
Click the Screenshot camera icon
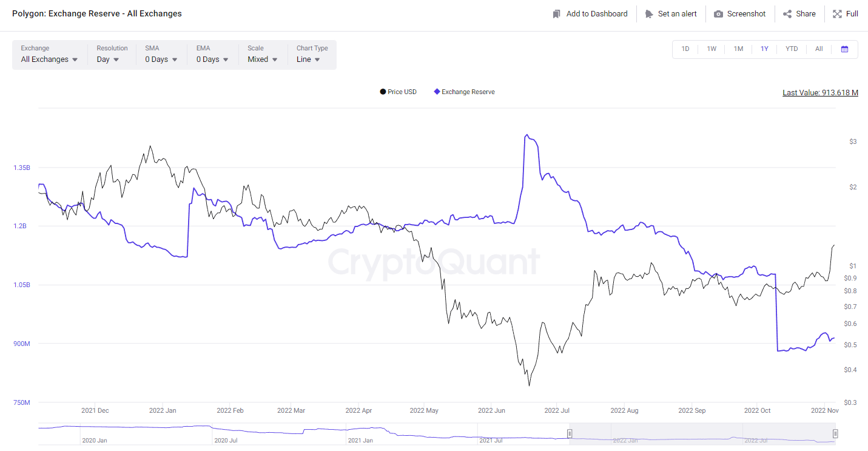point(718,14)
